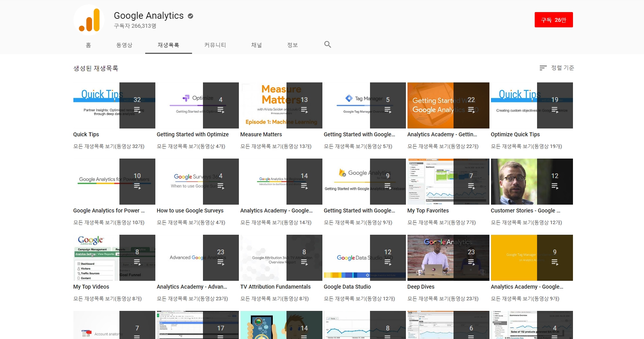Screen dimensions: 644x339
Task: Click the verified checkmark badge next to channel name
Action: 190,16
